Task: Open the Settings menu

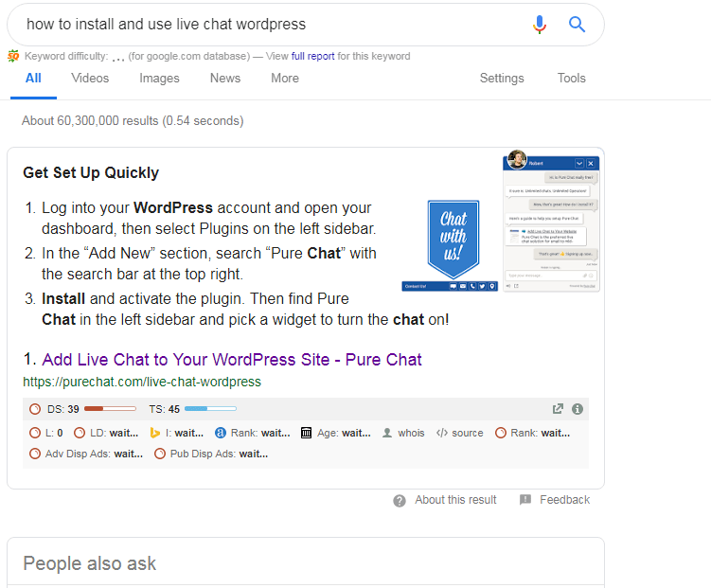Action: (502, 79)
